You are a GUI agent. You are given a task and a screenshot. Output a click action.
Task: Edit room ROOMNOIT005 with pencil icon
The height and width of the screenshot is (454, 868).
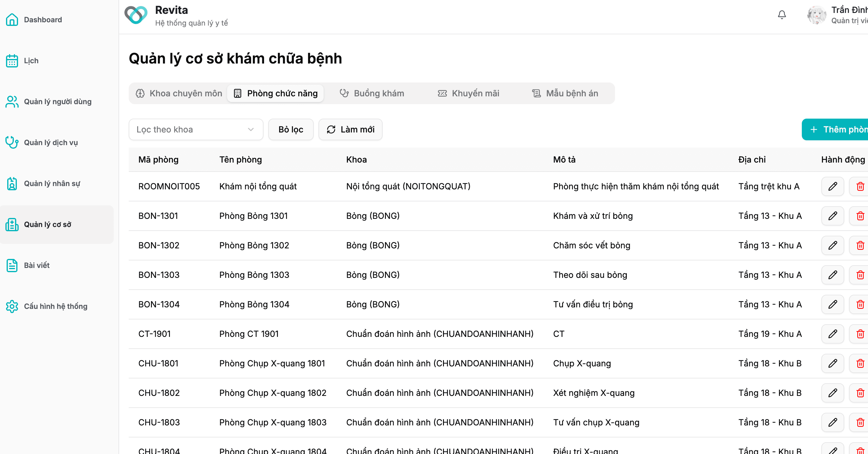[833, 186]
